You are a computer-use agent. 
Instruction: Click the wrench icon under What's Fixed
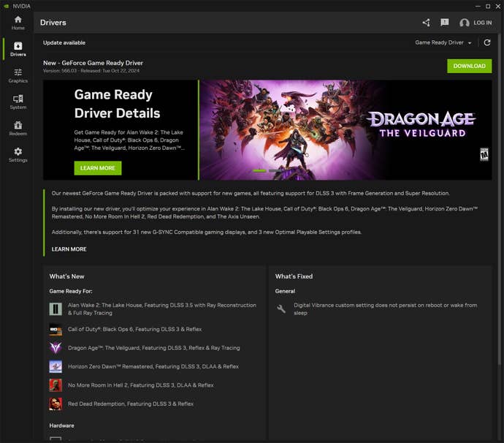[281, 308]
